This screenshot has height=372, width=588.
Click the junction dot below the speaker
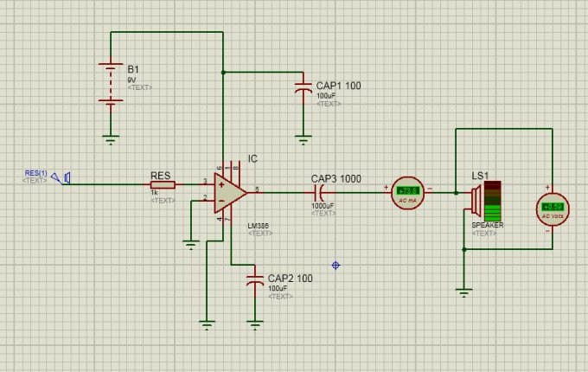(x=464, y=249)
